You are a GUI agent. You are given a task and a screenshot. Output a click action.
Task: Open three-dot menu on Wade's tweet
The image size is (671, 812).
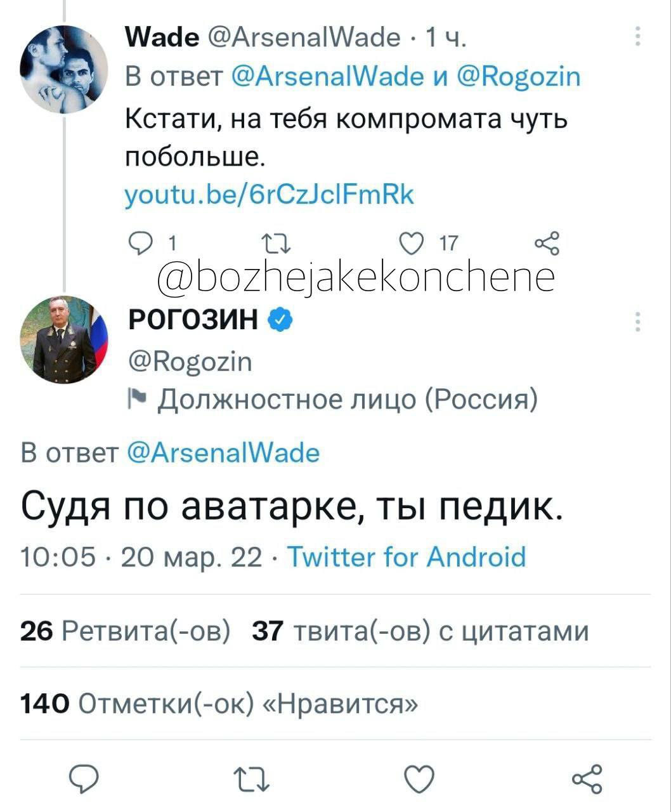click(x=637, y=36)
